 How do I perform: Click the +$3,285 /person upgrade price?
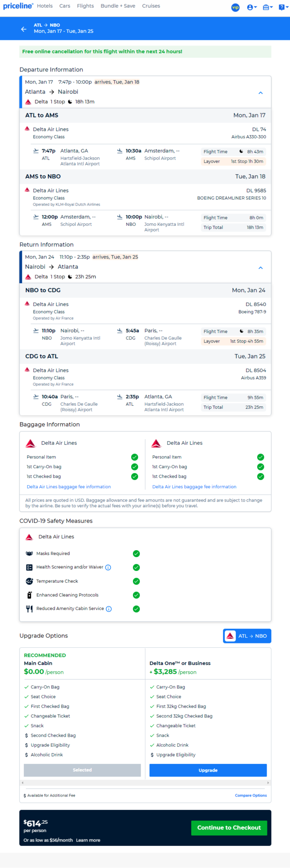pos(173,672)
